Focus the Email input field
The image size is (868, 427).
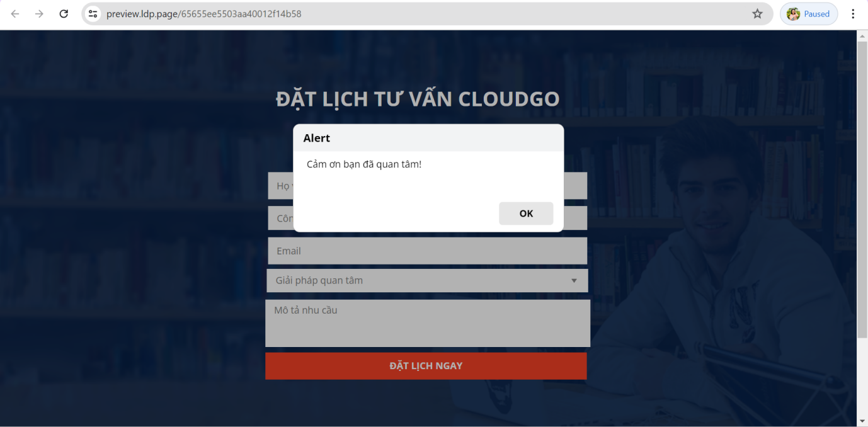tap(427, 251)
